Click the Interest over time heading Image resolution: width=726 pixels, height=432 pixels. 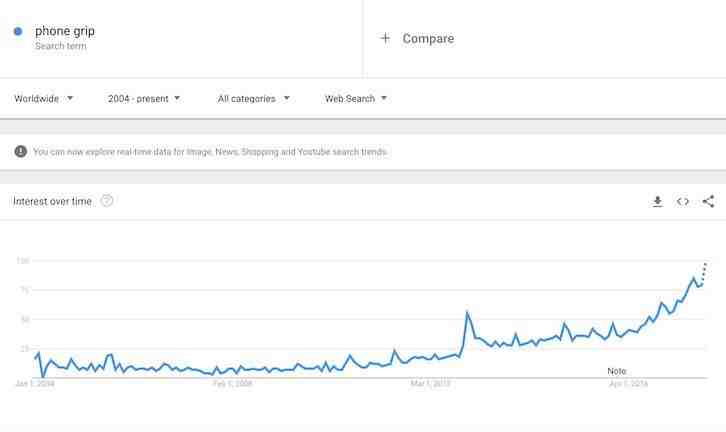click(52, 201)
